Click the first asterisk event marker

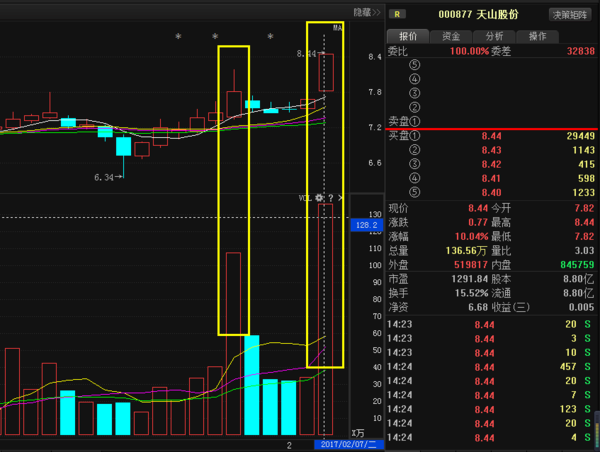tap(178, 37)
